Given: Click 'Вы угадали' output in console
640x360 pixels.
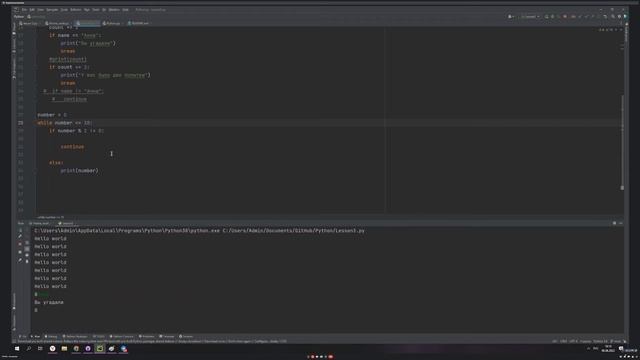Looking at the screenshot, I should (x=49, y=302).
